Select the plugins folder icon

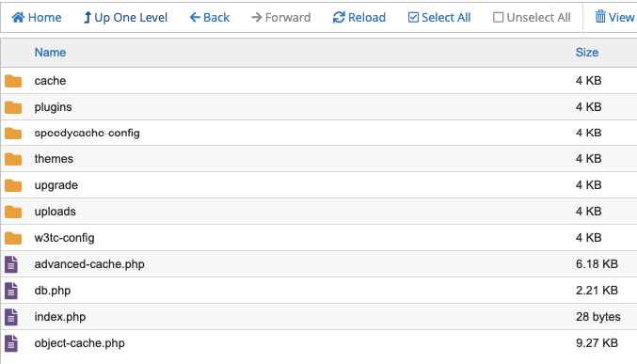pyautogui.click(x=13, y=107)
